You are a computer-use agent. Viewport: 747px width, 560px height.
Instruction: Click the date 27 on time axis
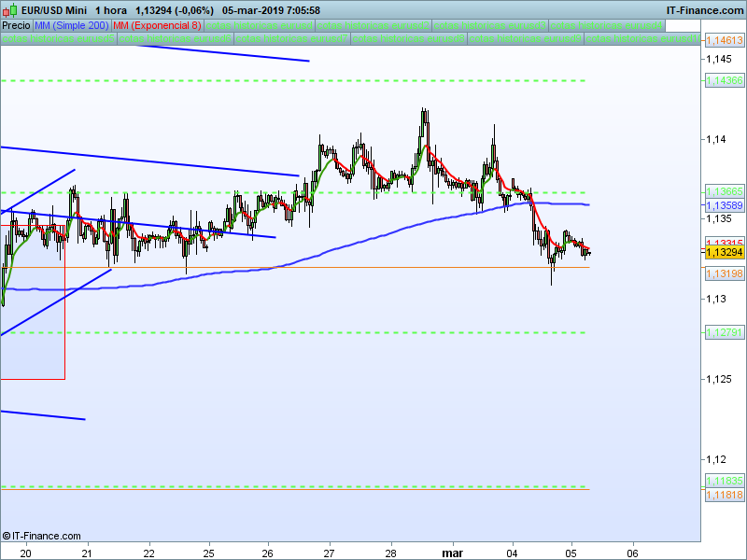(x=330, y=553)
